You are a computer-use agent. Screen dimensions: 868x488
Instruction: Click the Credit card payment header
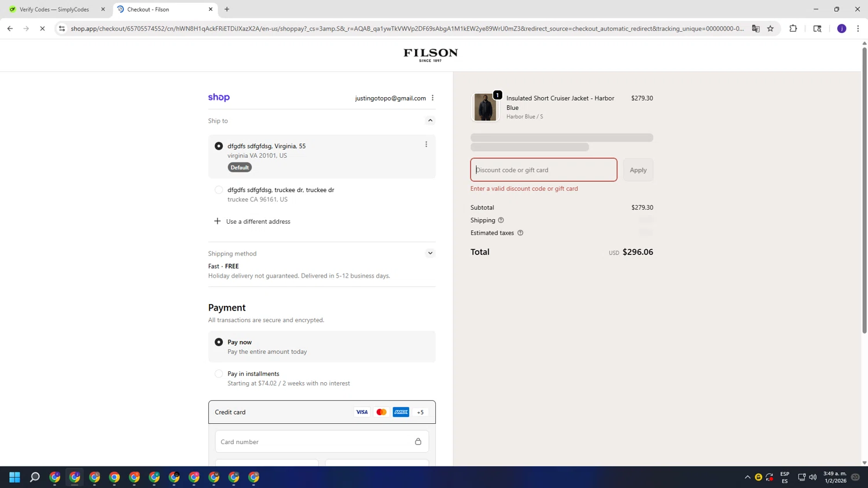coord(322,412)
